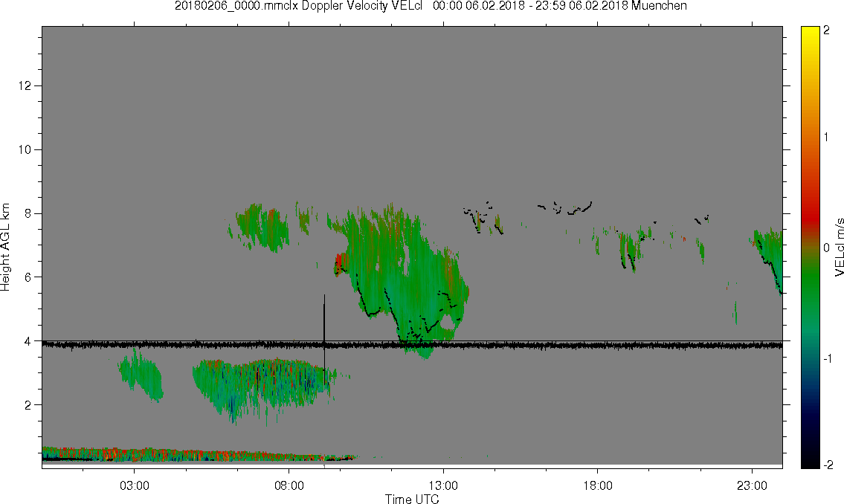
Task: Click the 'Height AGL km' y-axis label
Action: coord(5,247)
